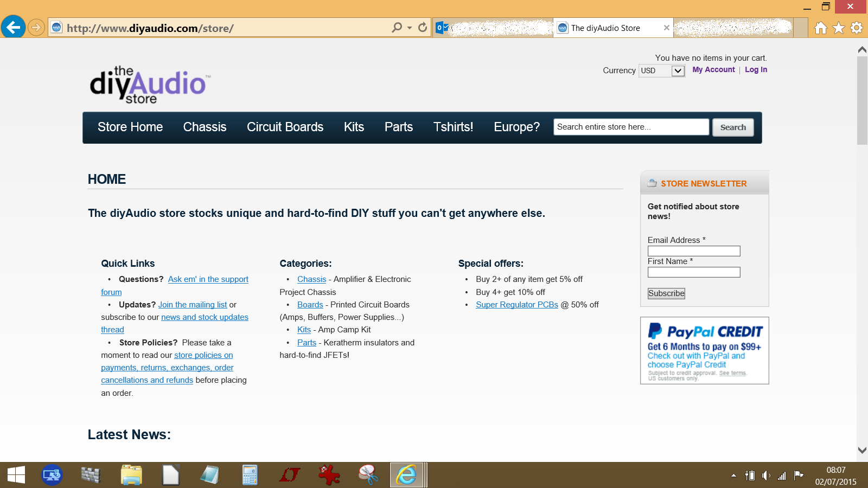Open the Calculator taskbar icon
Viewport: 868px width, 488px height.
click(x=250, y=476)
